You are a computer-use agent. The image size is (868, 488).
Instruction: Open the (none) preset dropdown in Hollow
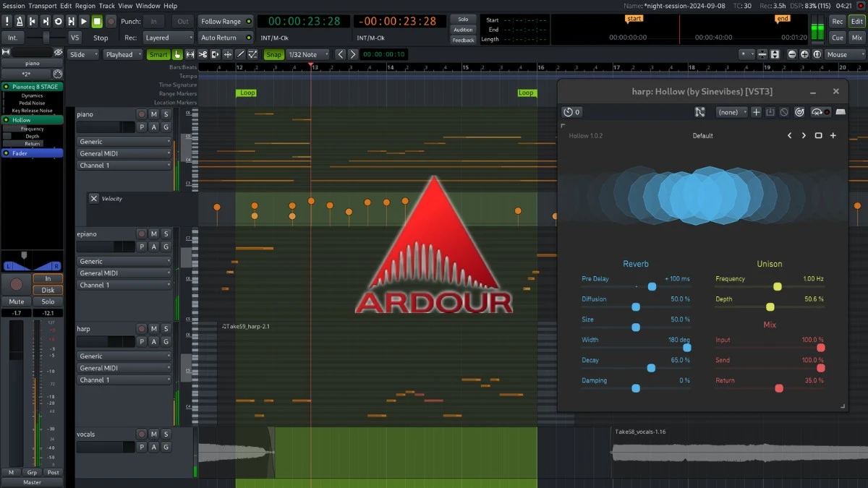(x=731, y=111)
